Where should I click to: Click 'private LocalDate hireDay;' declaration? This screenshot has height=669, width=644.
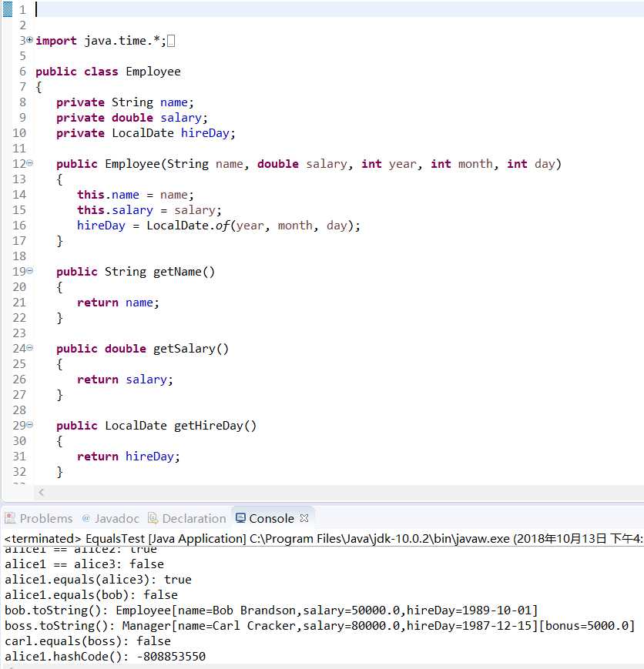(146, 133)
